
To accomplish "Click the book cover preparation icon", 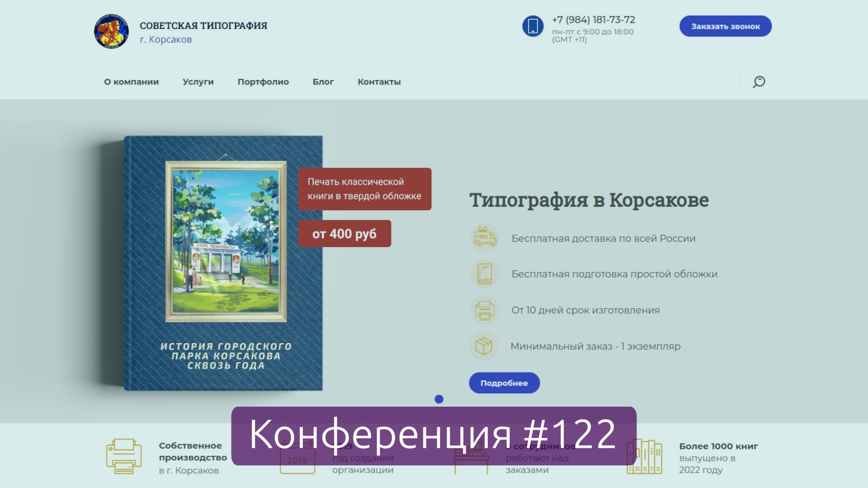I will tap(485, 274).
